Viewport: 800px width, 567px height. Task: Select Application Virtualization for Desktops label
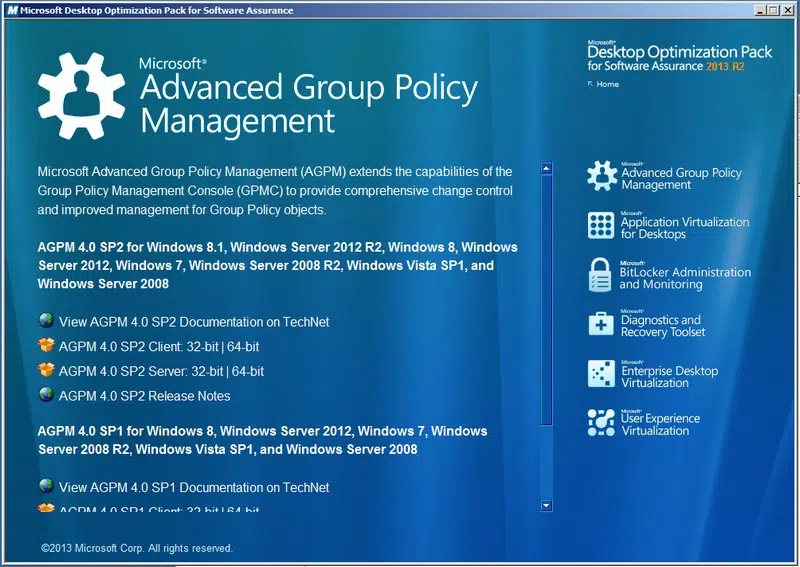click(x=685, y=228)
